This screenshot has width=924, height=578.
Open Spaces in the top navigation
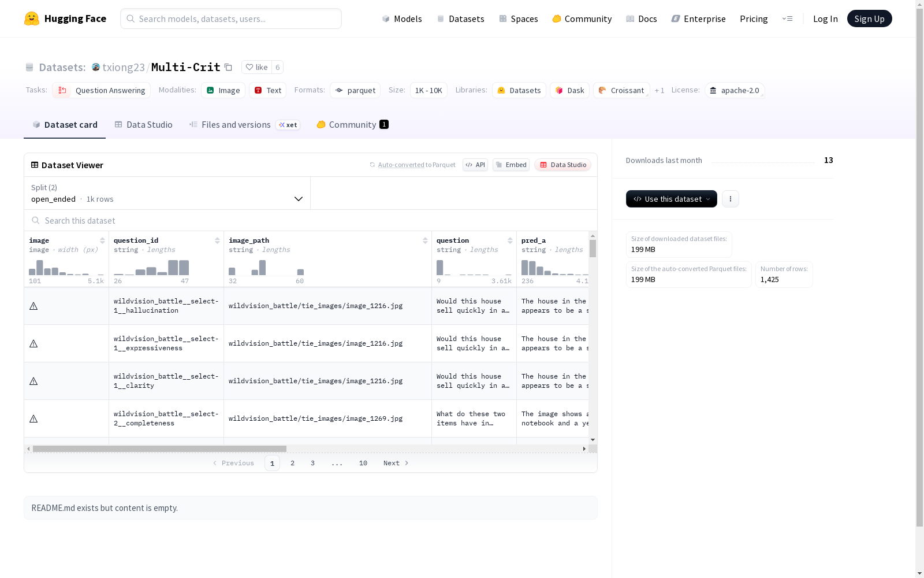coord(518,18)
